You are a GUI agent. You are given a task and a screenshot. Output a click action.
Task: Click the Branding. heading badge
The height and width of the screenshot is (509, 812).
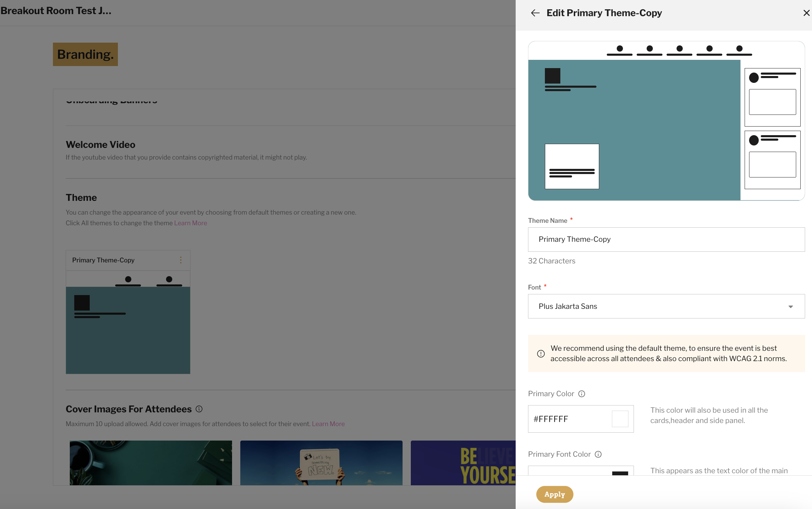(x=85, y=54)
